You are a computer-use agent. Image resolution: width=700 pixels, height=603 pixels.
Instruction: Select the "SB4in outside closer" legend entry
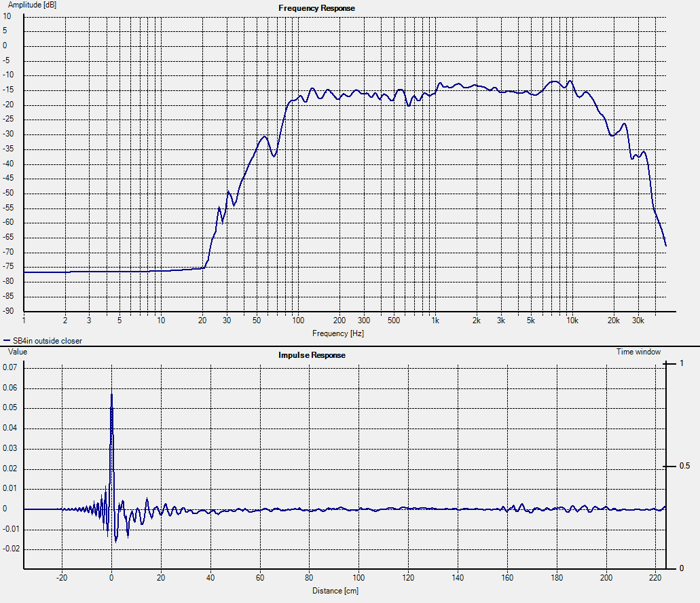point(48,341)
